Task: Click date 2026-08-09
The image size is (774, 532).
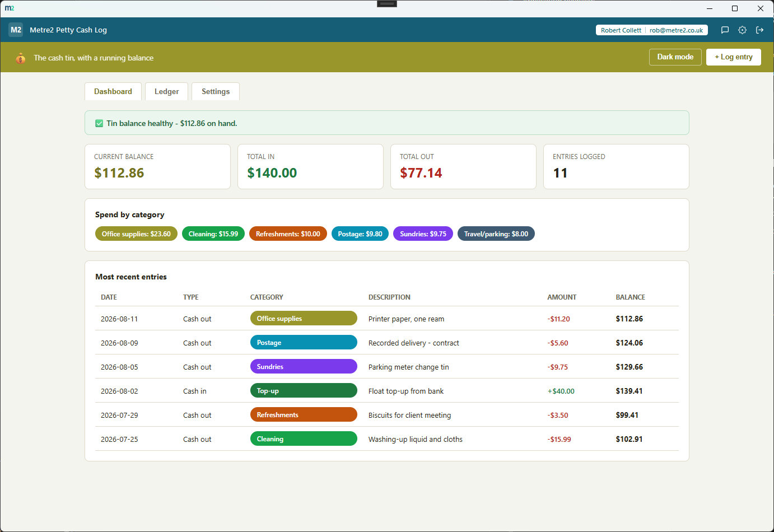Action: coord(119,343)
